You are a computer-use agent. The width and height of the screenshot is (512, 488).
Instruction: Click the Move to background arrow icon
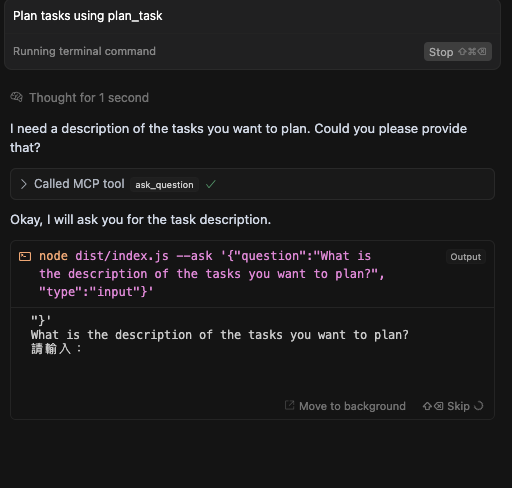pos(289,405)
